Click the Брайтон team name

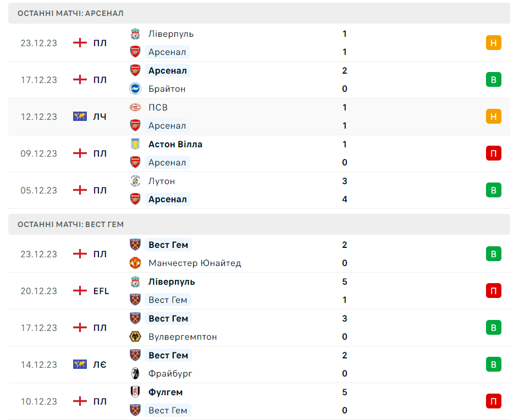[167, 89]
